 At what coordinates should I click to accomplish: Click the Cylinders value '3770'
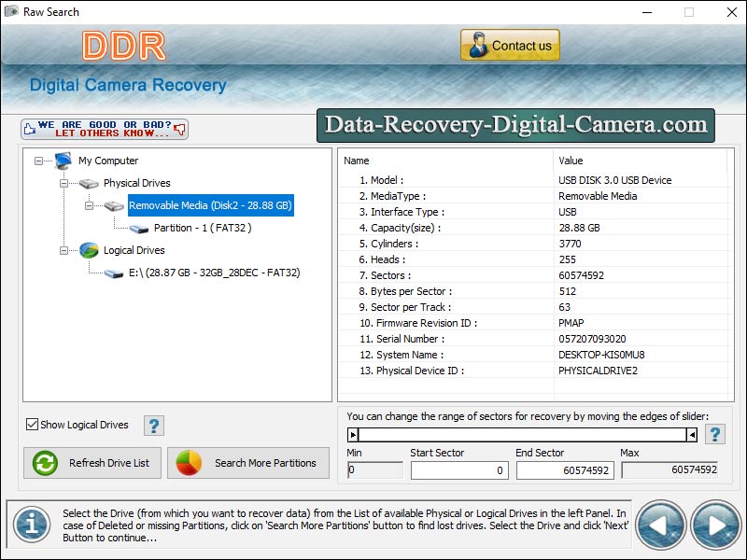[x=570, y=244]
